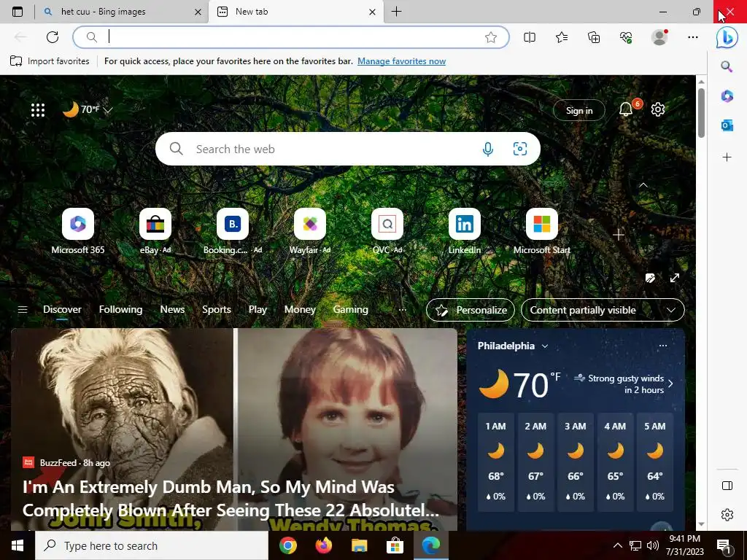Click the Personalize button
The width and height of the screenshot is (747, 560).
click(471, 310)
